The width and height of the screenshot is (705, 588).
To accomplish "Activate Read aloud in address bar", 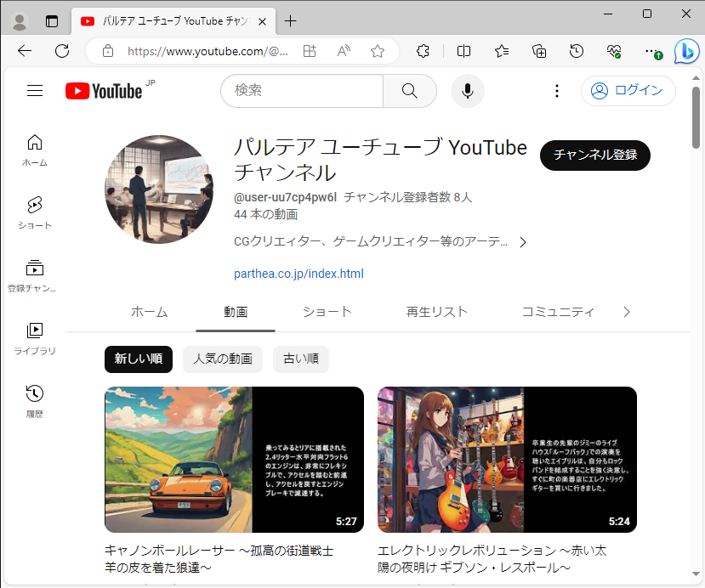I will tap(344, 51).
